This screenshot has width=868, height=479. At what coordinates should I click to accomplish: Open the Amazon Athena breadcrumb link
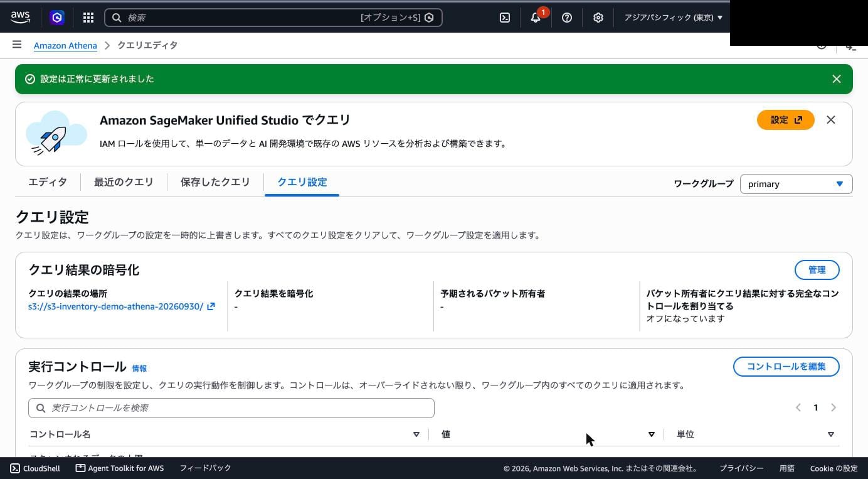point(65,45)
